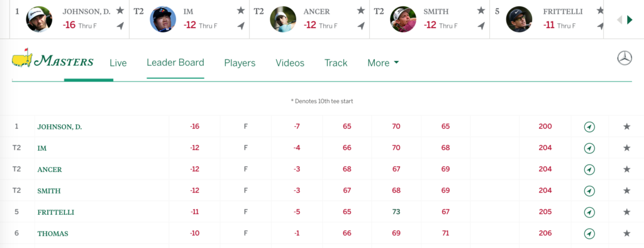This screenshot has width=644, height=248.
Task: Click the Masters logo
Action: point(53,58)
